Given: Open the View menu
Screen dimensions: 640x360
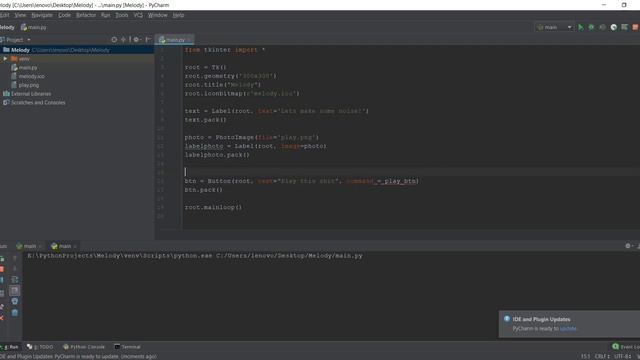Looking at the screenshot, I should click(x=20, y=15).
